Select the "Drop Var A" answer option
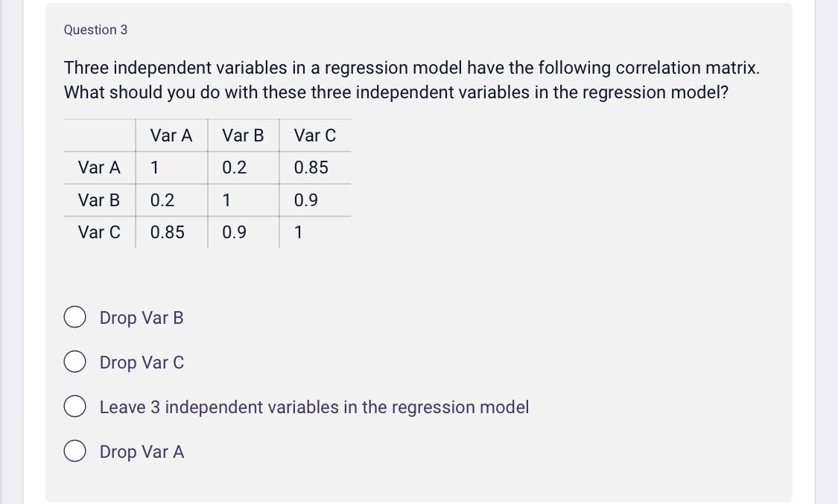The width and height of the screenshot is (838, 504). click(x=74, y=450)
